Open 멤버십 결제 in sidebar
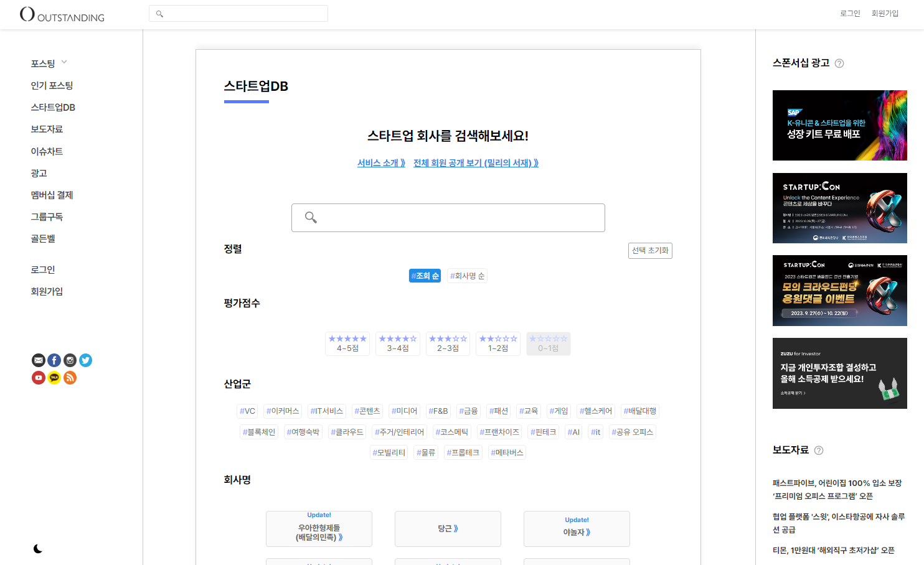This screenshot has height=565, width=924. tap(52, 195)
